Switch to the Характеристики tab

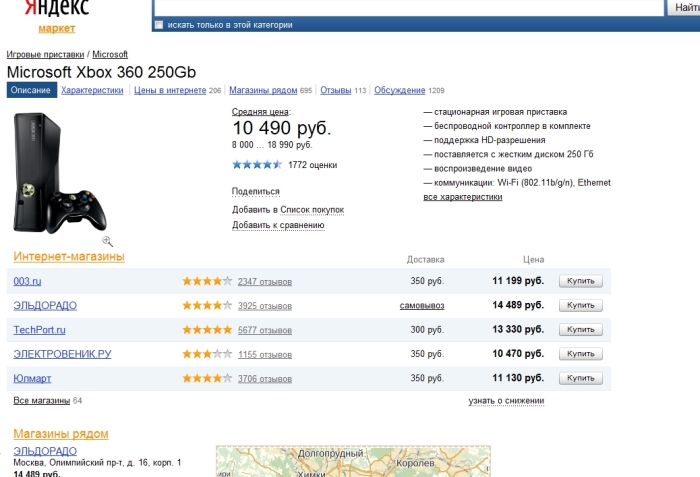[x=92, y=90]
